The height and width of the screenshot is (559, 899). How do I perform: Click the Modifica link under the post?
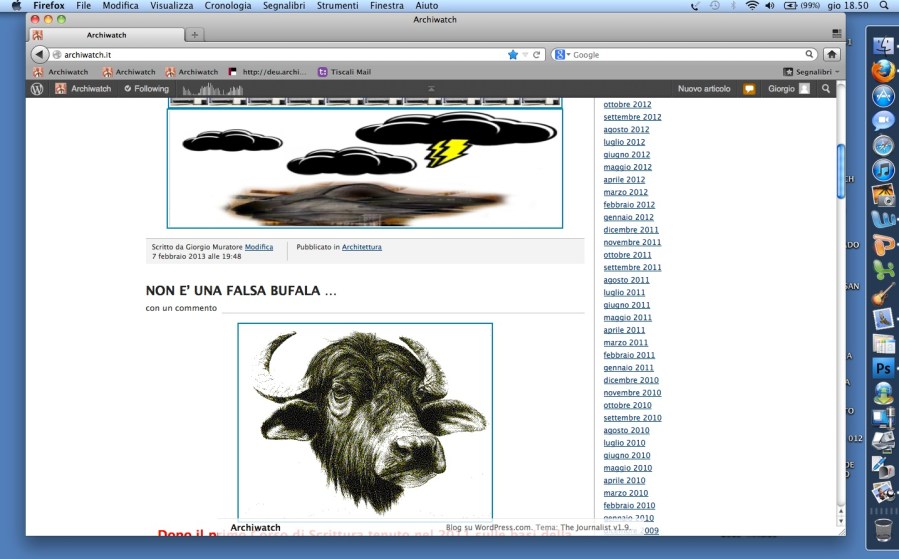pyautogui.click(x=259, y=246)
